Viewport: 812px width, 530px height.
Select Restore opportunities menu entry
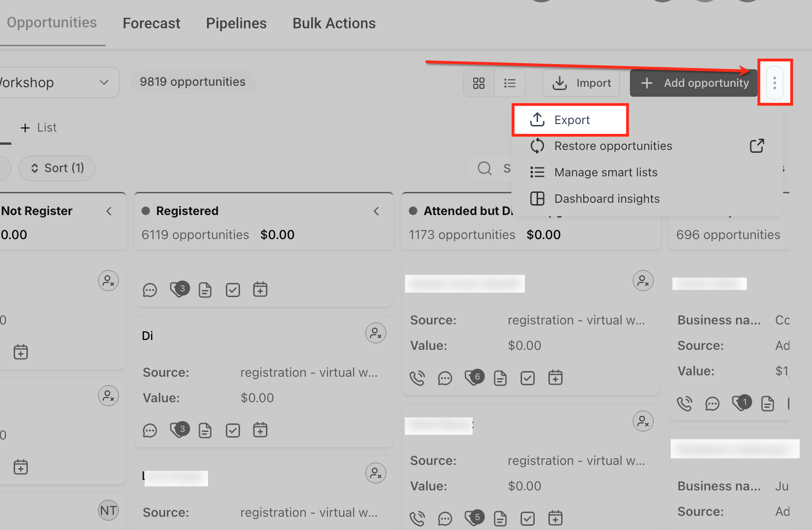[x=613, y=146]
